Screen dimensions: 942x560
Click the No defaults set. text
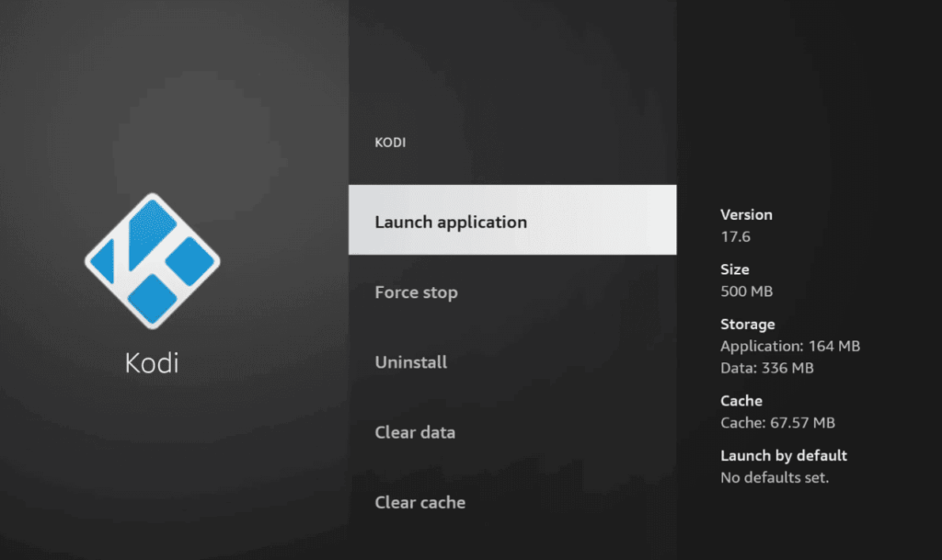click(x=775, y=478)
